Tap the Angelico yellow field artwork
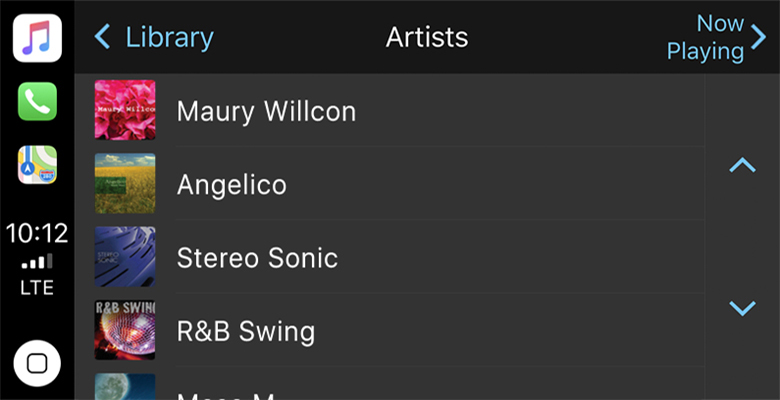 (125, 183)
